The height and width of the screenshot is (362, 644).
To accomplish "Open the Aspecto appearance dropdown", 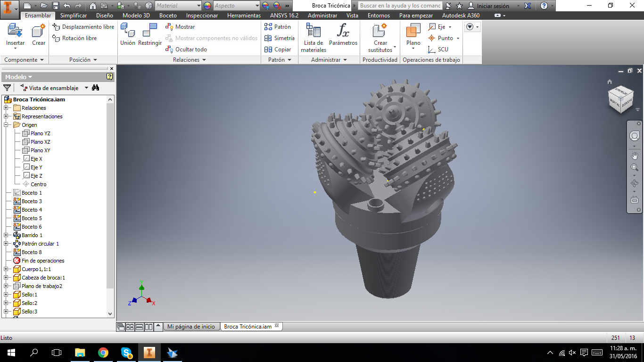I will (237, 6).
